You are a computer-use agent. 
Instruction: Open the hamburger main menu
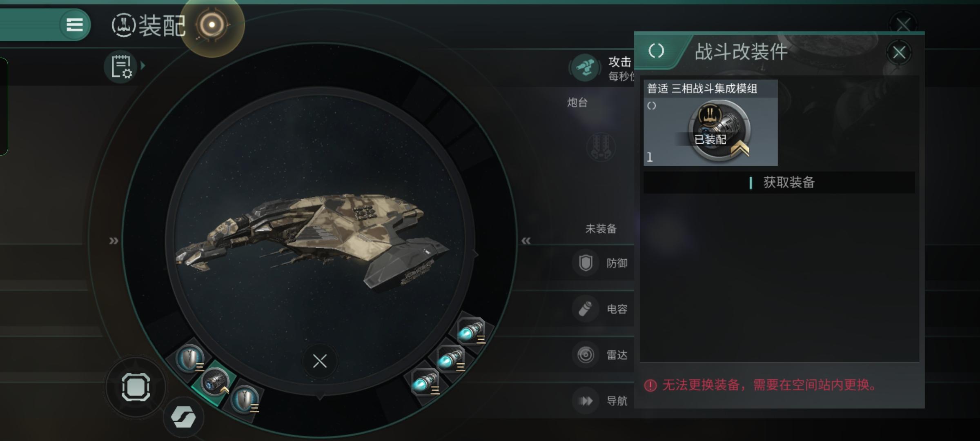[74, 25]
